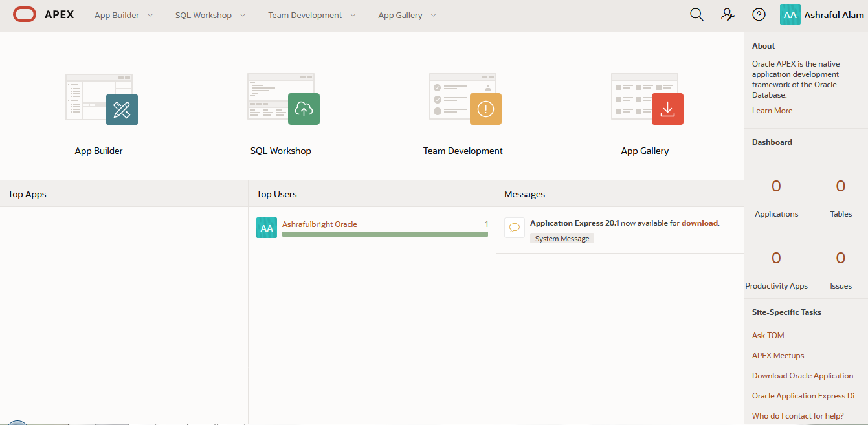Click the search magnifier icon
Screen dimensions: 868x425
[696, 15]
